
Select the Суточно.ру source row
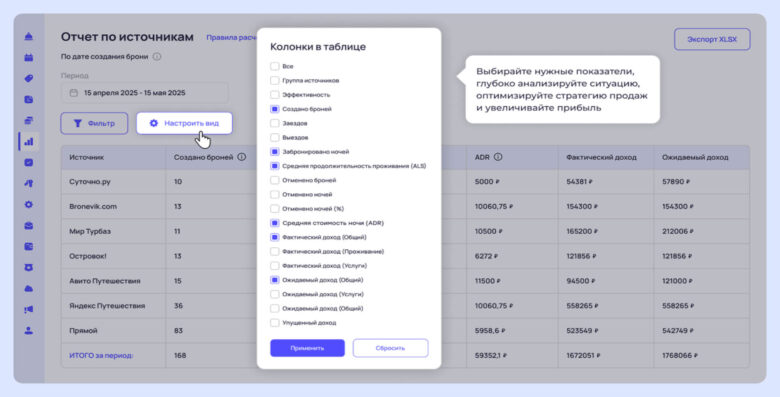90,182
